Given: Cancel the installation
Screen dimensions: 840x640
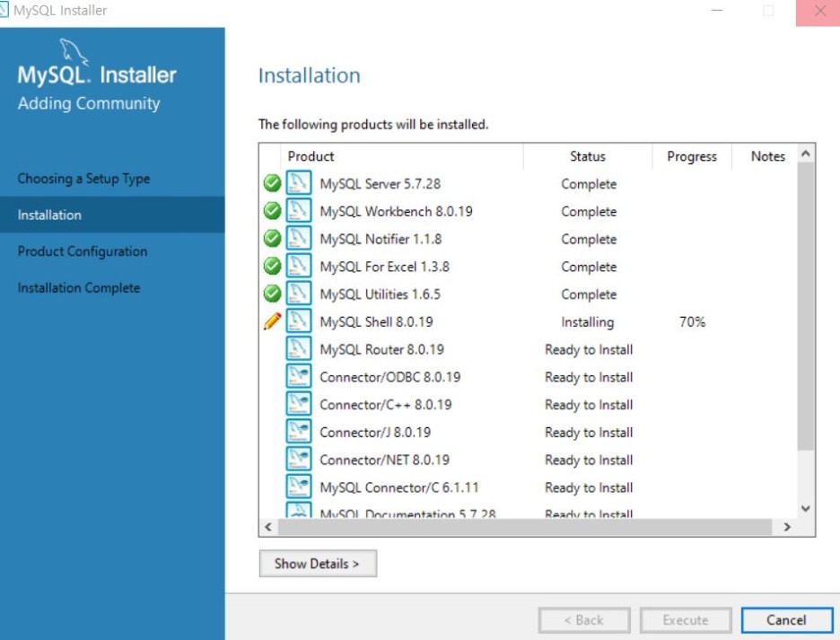Looking at the screenshot, I should [x=786, y=620].
